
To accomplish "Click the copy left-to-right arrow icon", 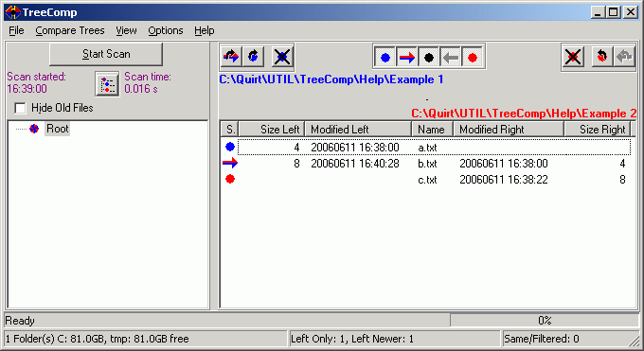I will (x=231, y=57).
